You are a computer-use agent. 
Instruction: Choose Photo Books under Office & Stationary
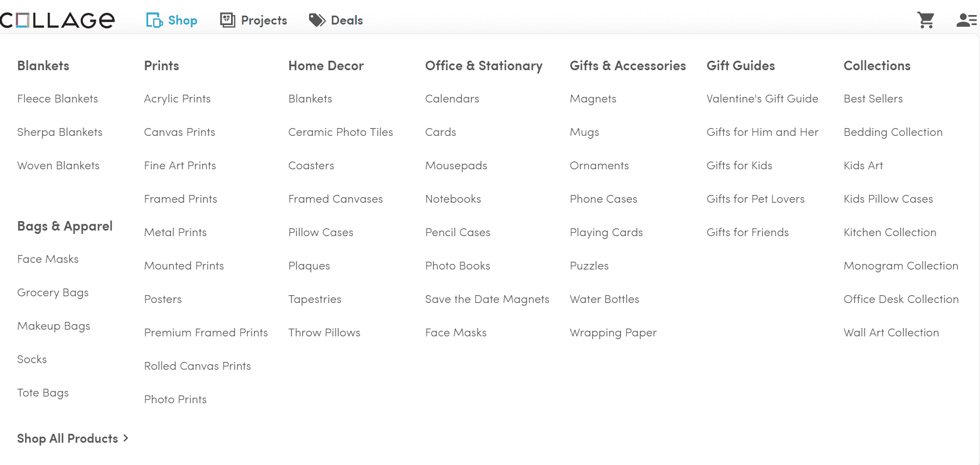[x=457, y=266]
